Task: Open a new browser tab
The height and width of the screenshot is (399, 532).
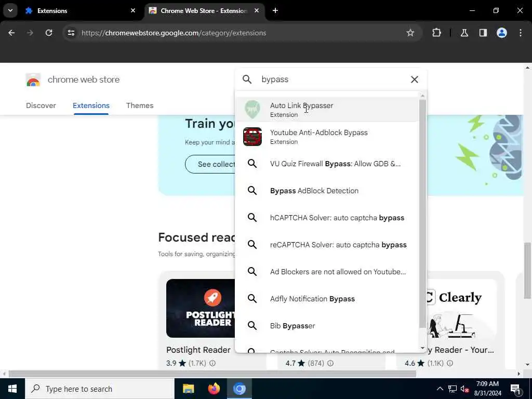Action: 275,10
